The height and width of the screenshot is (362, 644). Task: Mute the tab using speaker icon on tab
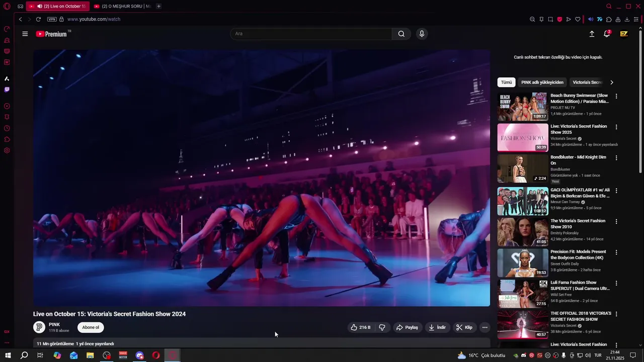(x=39, y=6)
